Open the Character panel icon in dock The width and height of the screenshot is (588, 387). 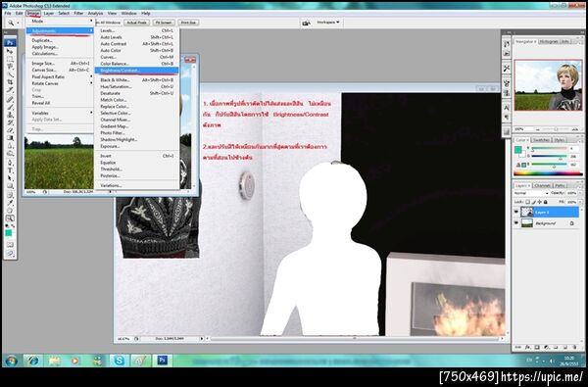coord(507,108)
